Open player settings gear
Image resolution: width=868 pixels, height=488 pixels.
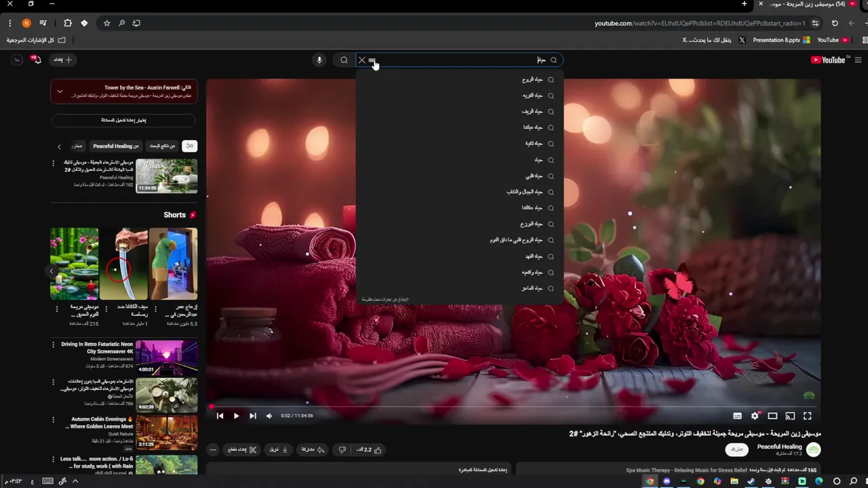(755, 416)
